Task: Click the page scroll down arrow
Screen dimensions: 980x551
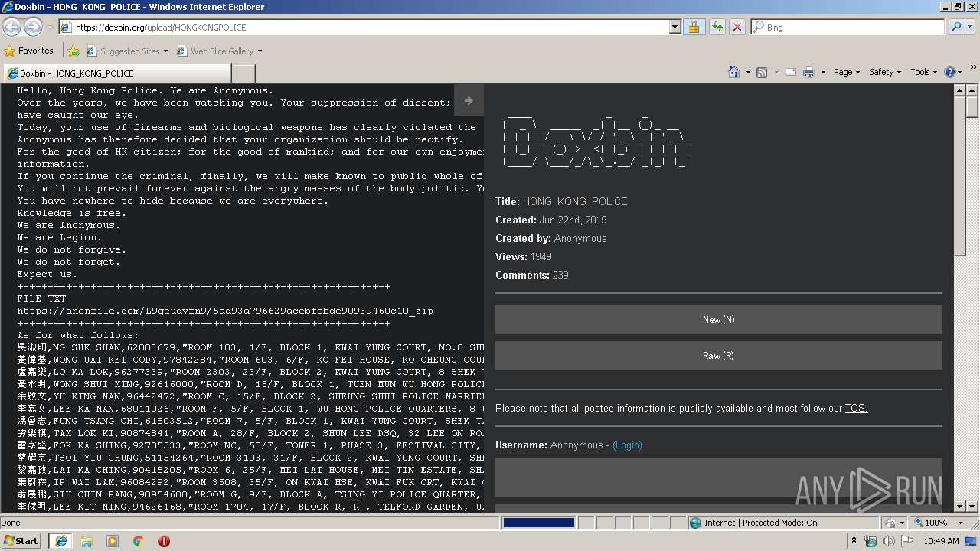Action: pos(972,507)
